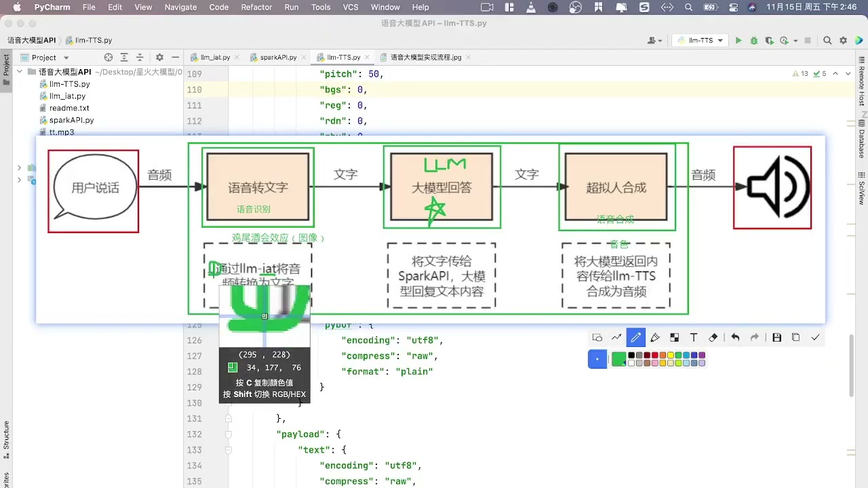Switch to the llm_iat.py editor tab
The width and height of the screenshot is (868, 488).
tap(216, 58)
